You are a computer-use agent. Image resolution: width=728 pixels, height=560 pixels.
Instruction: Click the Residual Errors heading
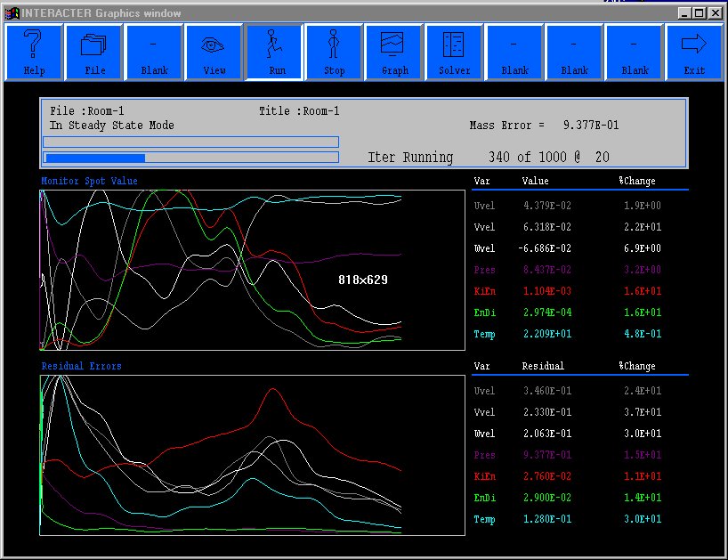point(81,366)
